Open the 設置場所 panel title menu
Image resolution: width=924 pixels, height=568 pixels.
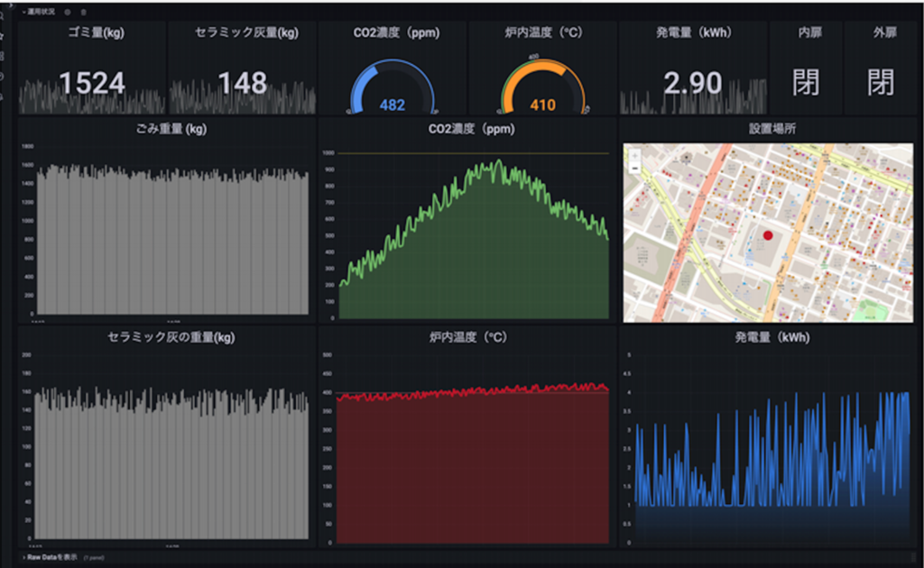(x=773, y=129)
